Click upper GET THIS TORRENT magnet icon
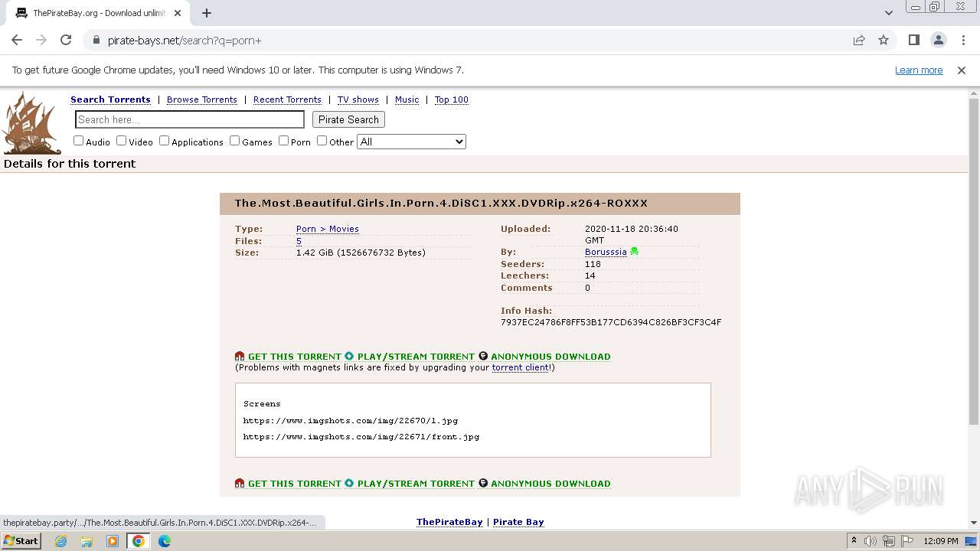This screenshot has height=551, width=980. tap(240, 357)
